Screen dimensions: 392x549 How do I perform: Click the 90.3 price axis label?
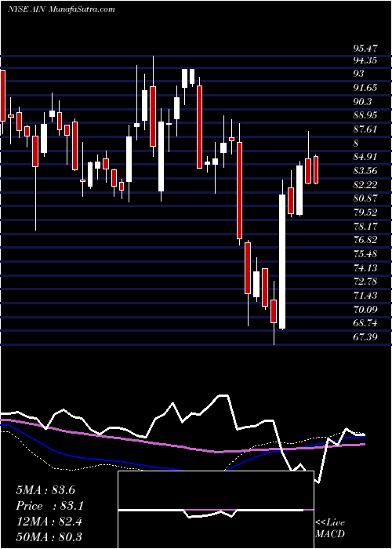pos(362,102)
